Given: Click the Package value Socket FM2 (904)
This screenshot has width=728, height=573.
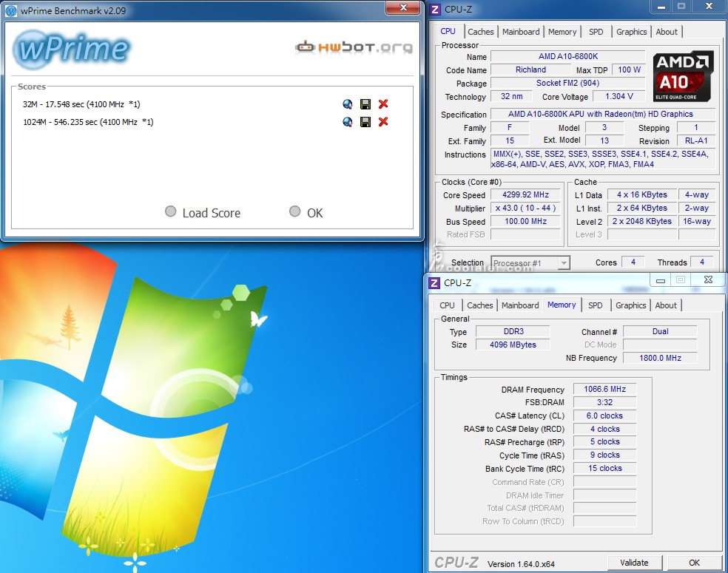Looking at the screenshot, I should tap(567, 83).
